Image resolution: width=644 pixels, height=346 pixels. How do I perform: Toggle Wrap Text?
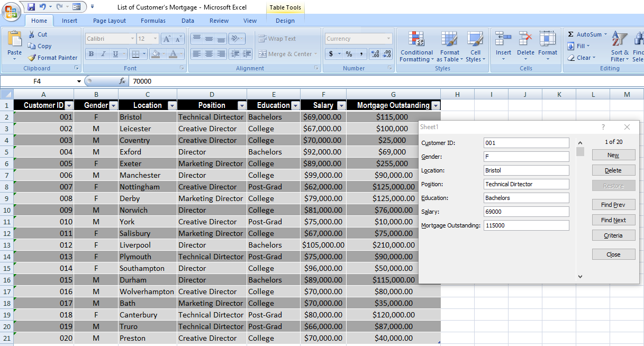point(278,39)
